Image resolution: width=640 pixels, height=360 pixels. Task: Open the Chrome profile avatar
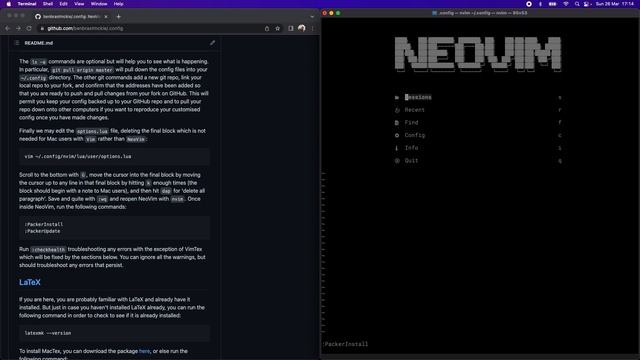[302, 28]
